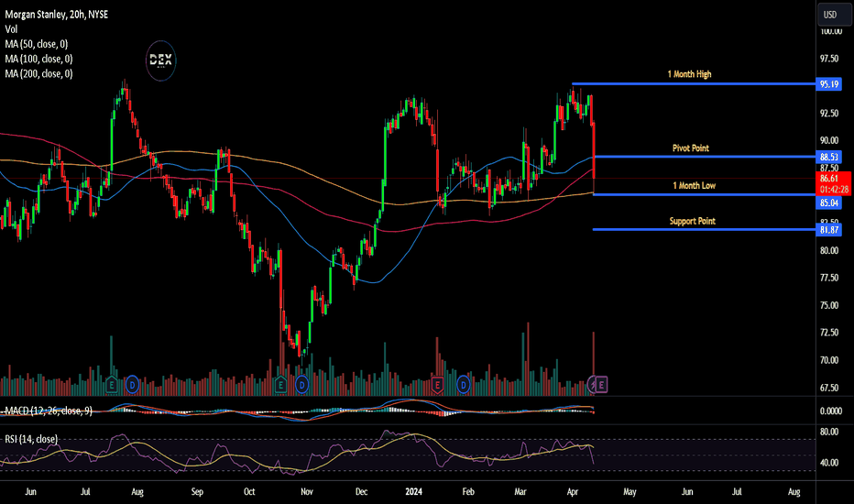Click the D dividend marker before February 2024
Screen dimensions: 854x504
pos(464,385)
